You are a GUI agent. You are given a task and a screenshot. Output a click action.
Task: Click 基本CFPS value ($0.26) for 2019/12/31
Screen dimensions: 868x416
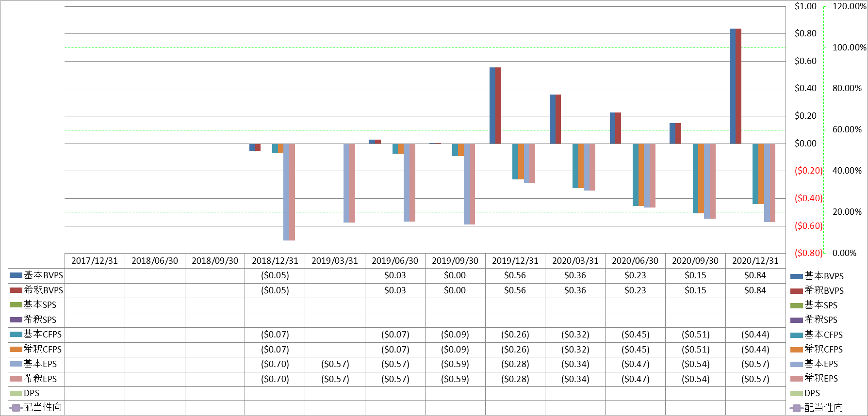515,334
